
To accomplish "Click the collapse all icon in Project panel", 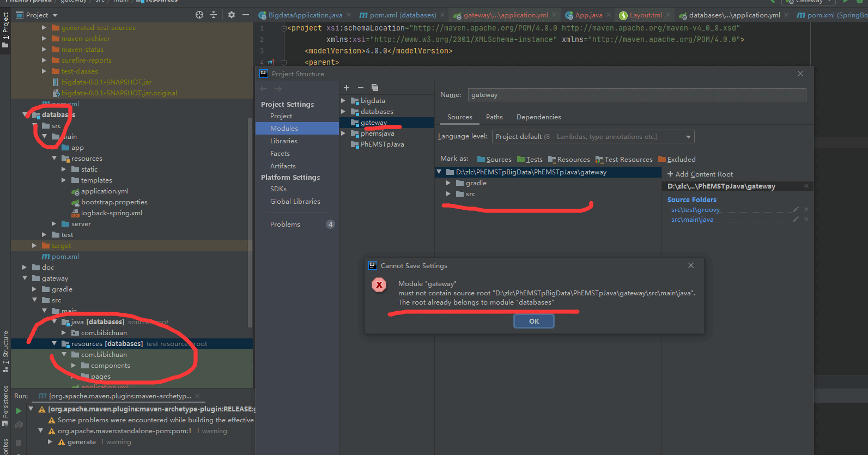I will tap(214, 15).
